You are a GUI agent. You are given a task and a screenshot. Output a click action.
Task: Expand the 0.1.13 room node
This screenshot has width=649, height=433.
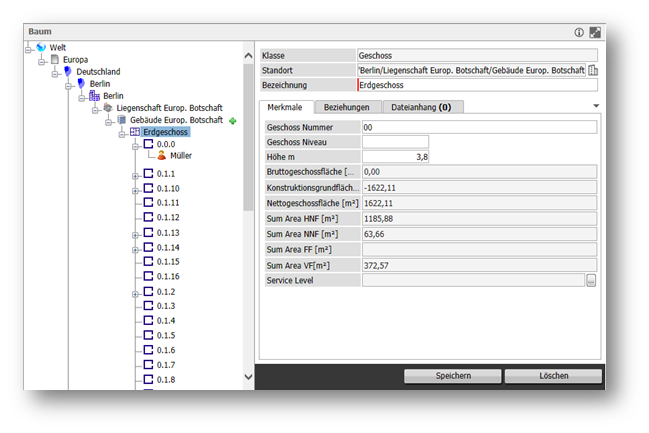click(135, 235)
